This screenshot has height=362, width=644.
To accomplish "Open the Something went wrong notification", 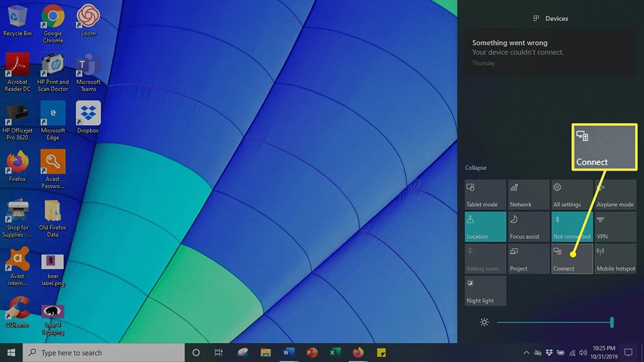I will 551,52.
